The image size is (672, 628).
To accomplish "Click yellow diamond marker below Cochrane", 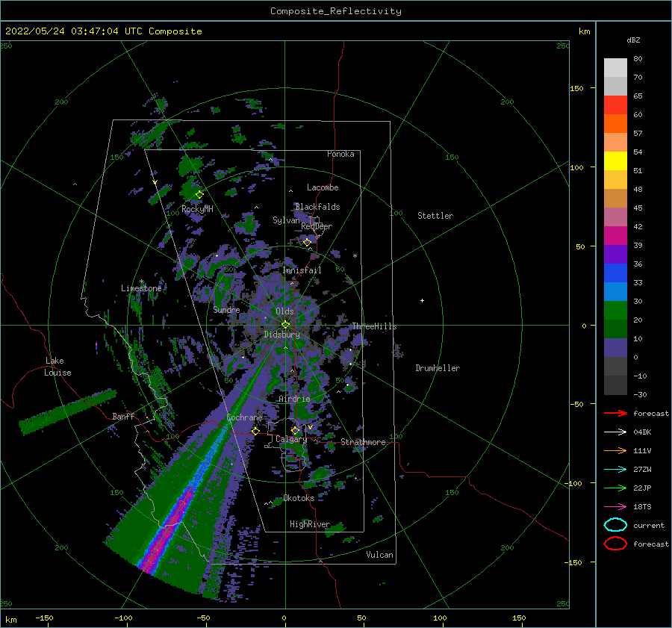I will (255, 431).
